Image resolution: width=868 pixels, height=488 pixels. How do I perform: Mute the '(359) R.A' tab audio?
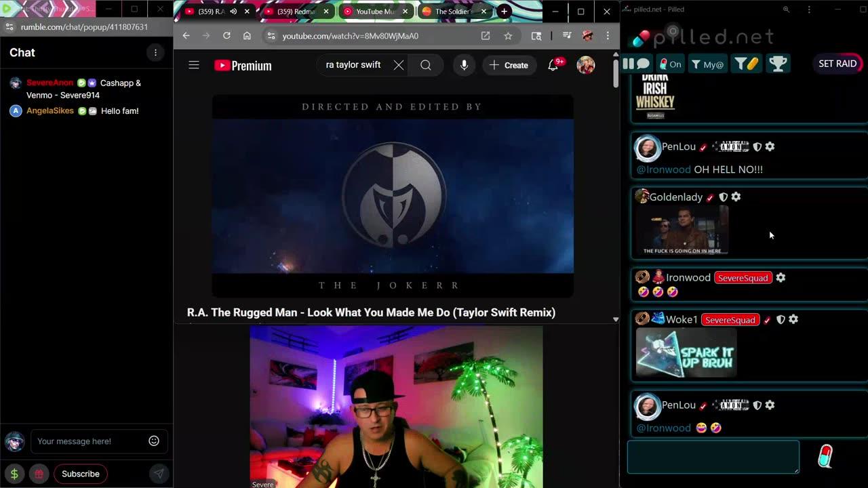[234, 12]
